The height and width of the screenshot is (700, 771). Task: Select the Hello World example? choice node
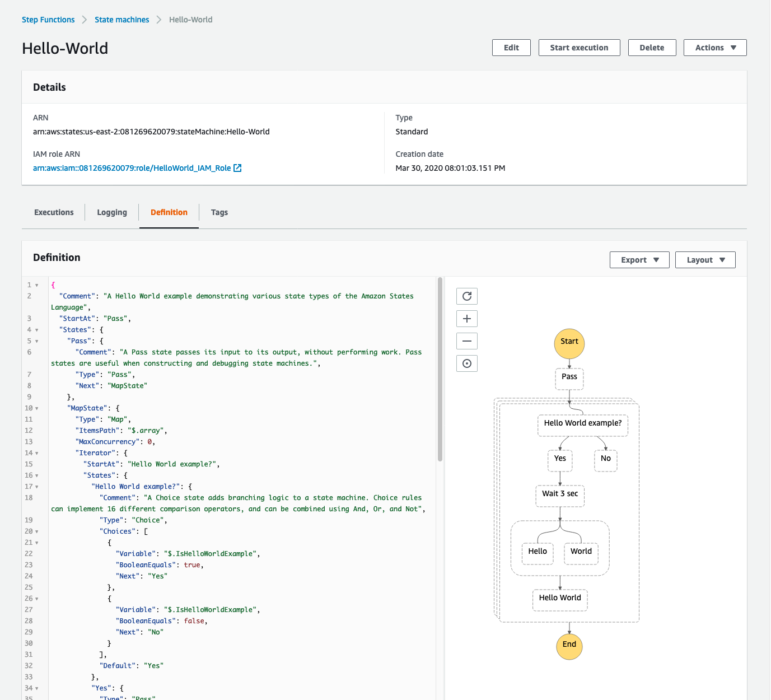(x=582, y=423)
